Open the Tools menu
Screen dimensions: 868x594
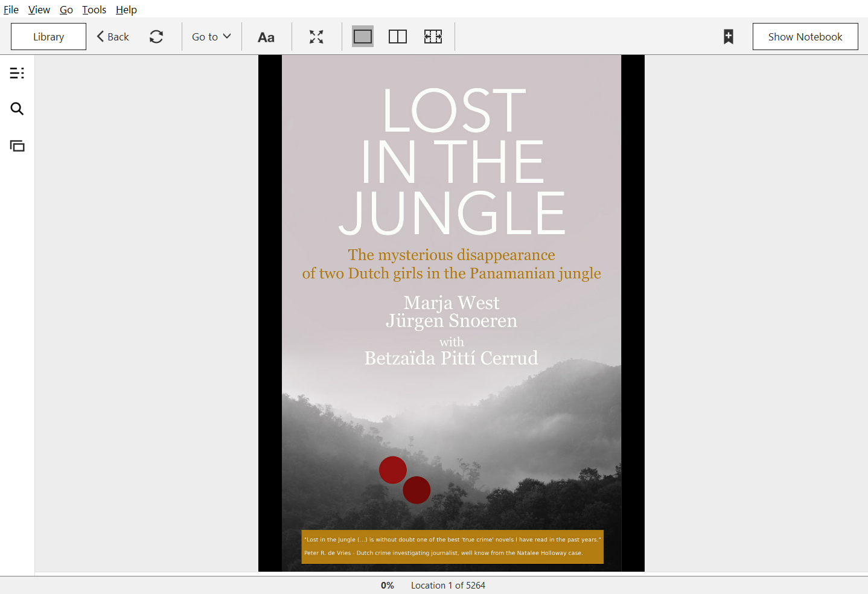pos(94,10)
